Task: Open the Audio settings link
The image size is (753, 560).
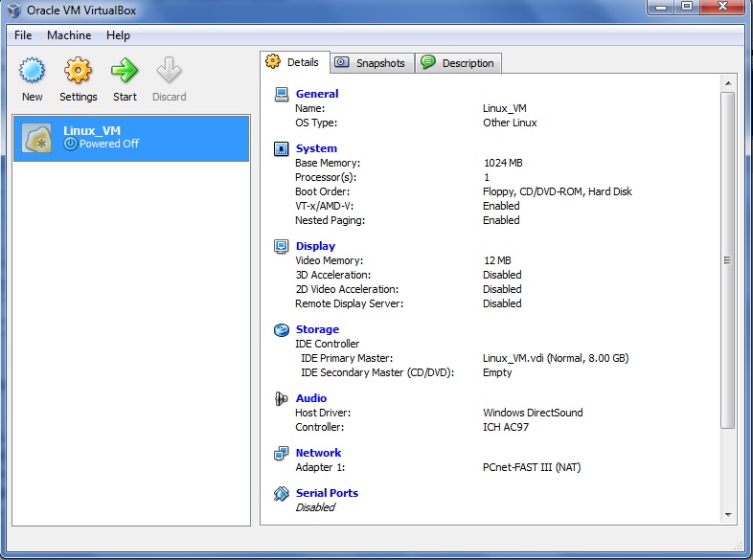Action: (311, 398)
